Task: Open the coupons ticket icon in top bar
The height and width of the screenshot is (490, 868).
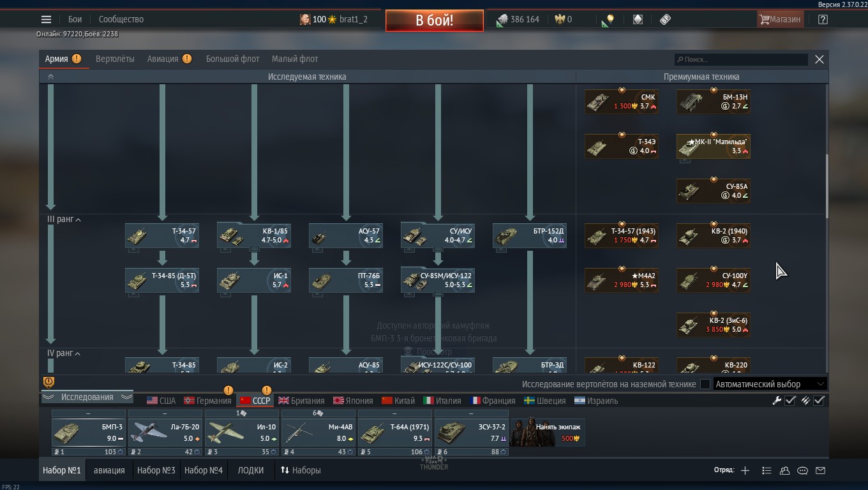Action: [665, 19]
